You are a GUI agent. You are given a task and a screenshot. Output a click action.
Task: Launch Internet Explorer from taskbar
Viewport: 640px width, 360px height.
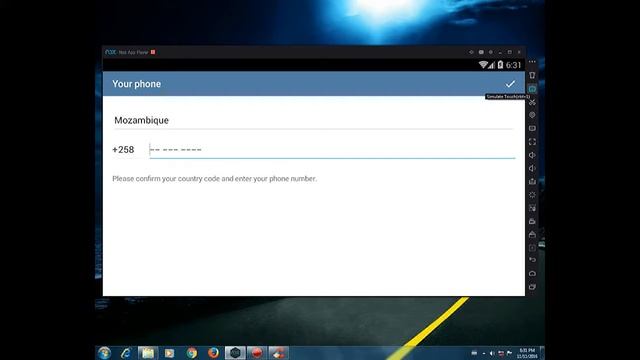(126, 353)
